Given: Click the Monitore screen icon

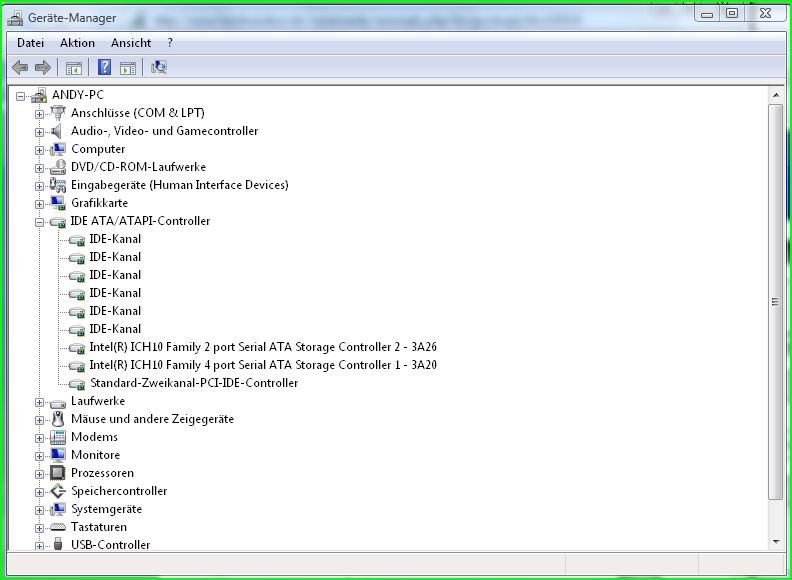Looking at the screenshot, I should pos(58,455).
